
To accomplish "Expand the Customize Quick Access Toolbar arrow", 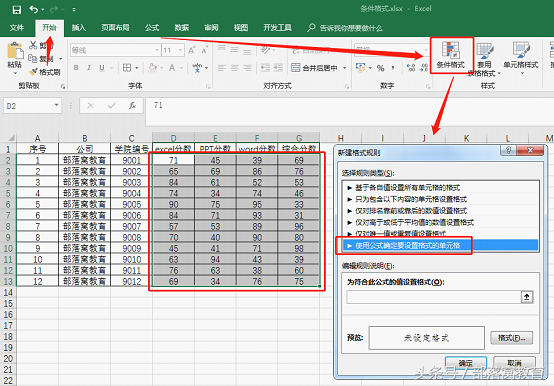I will [x=74, y=10].
